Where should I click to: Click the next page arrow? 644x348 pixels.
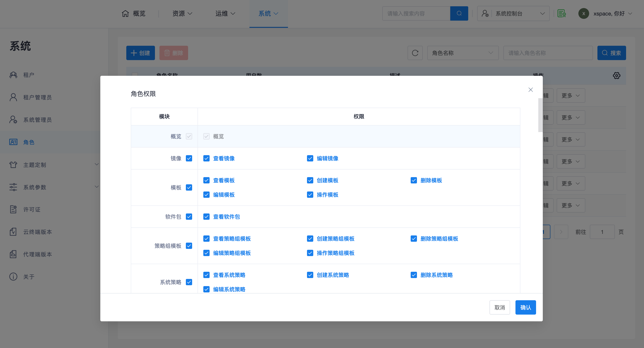(x=561, y=232)
